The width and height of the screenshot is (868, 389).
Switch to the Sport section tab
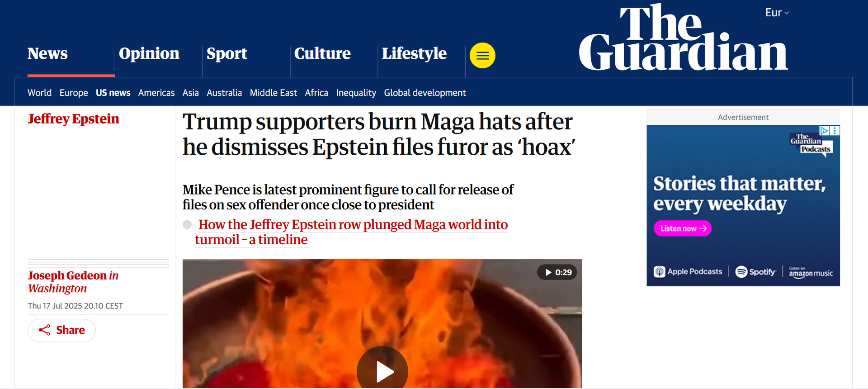pyautogui.click(x=227, y=53)
